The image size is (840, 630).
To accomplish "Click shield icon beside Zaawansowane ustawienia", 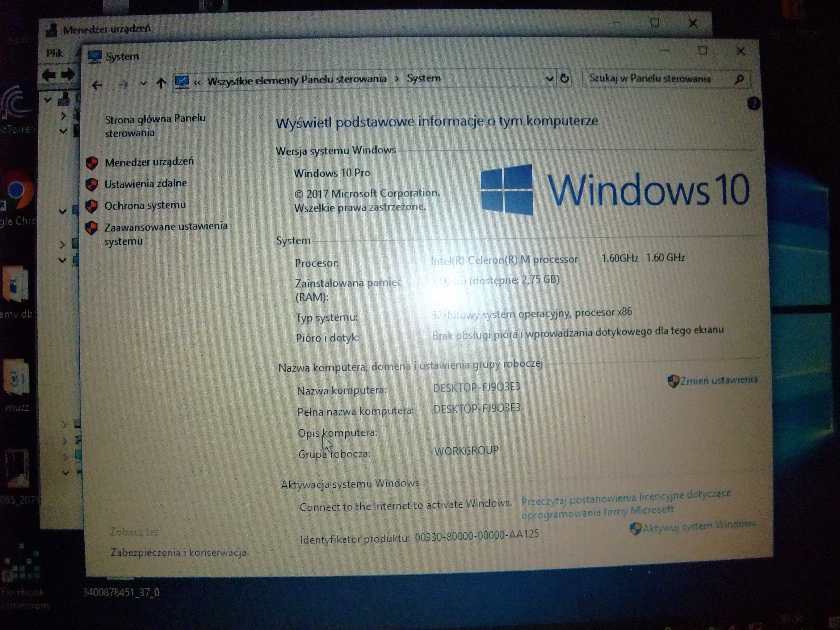I will click(91, 228).
